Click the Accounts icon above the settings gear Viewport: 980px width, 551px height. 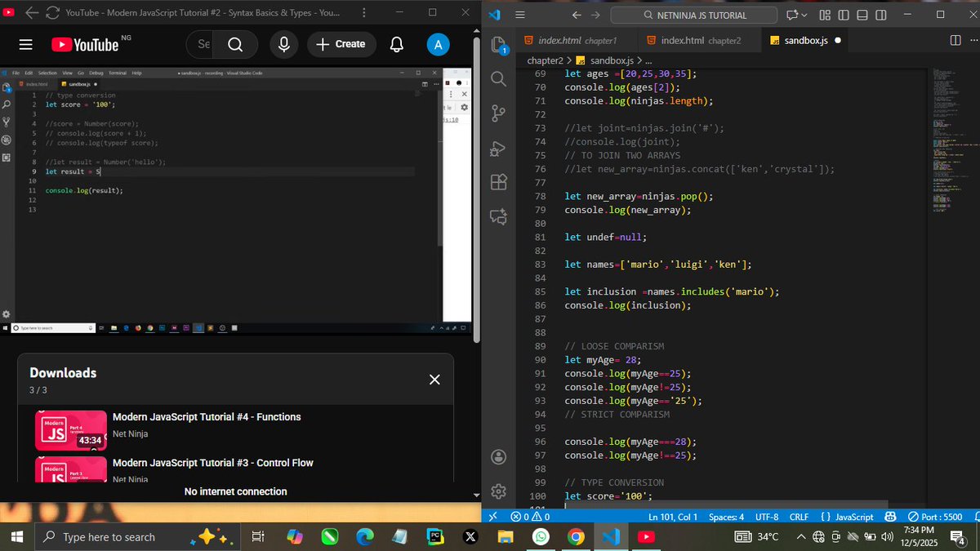click(x=499, y=456)
